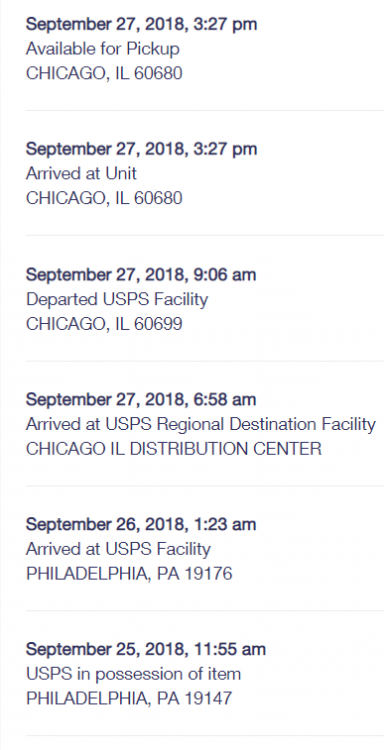
Task: Click CHICAGO, IL 60680 under Available for Pickup
Action: point(104,73)
